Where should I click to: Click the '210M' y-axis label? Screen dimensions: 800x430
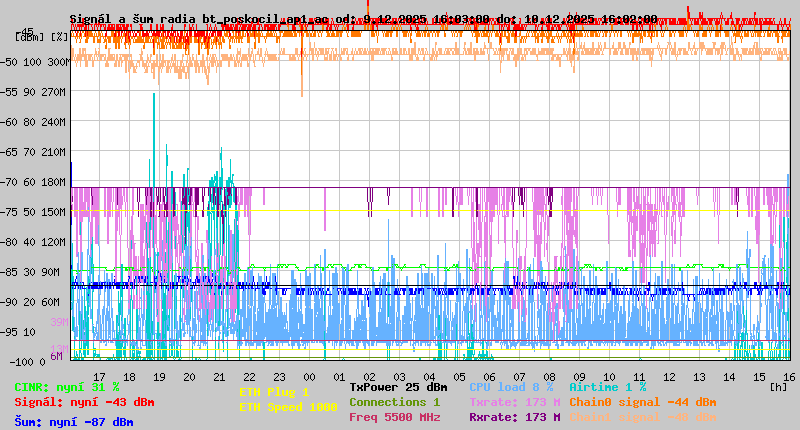point(56,152)
